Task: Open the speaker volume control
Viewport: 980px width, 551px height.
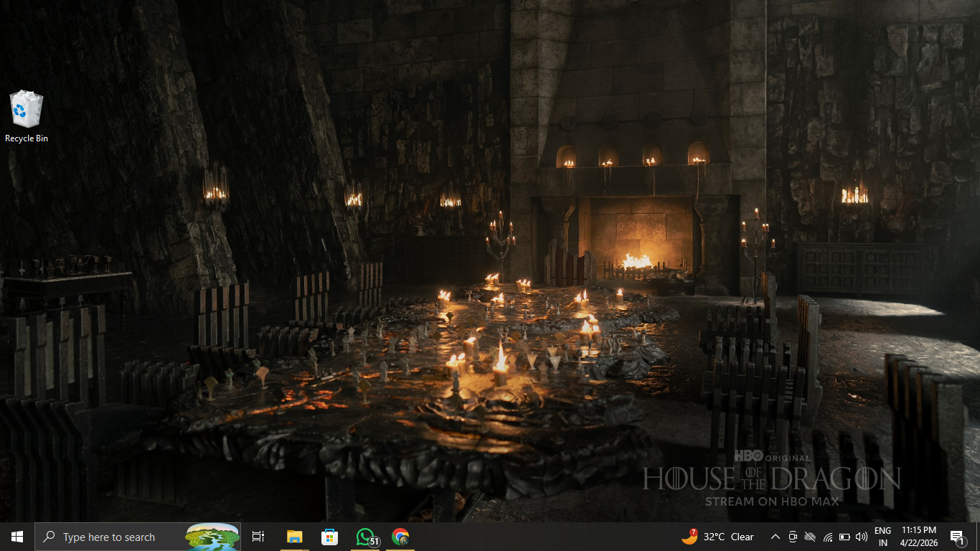Action: pos(862,537)
